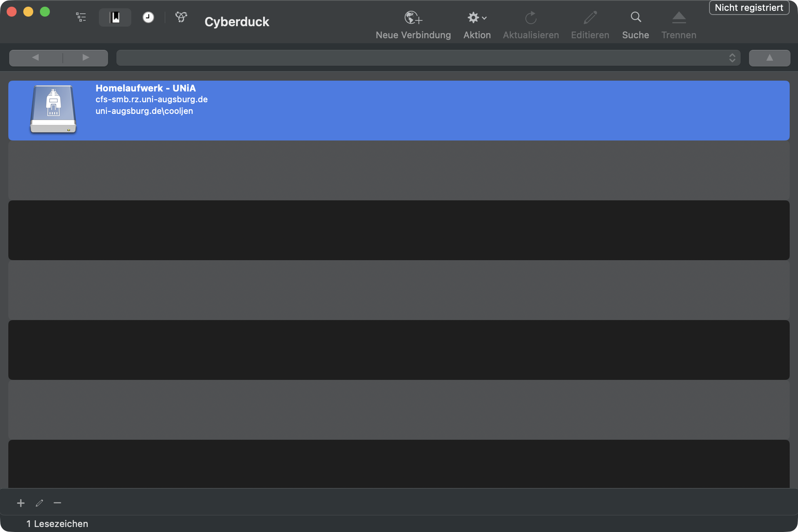Edit bookmark with the bottom pencil icon

(x=39, y=503)
